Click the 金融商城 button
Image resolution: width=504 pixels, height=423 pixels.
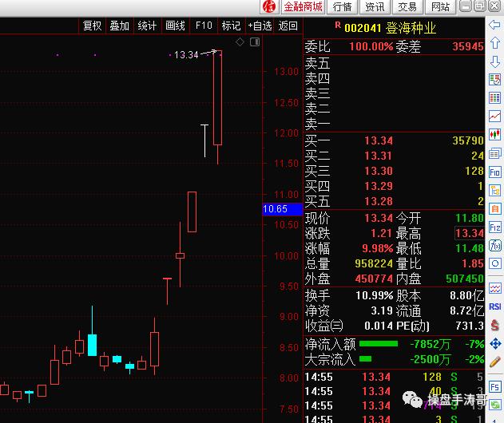[303, 6]
